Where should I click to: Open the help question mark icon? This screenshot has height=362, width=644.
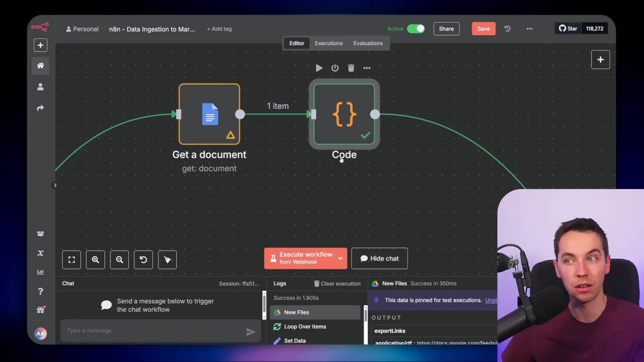[40, 291]
